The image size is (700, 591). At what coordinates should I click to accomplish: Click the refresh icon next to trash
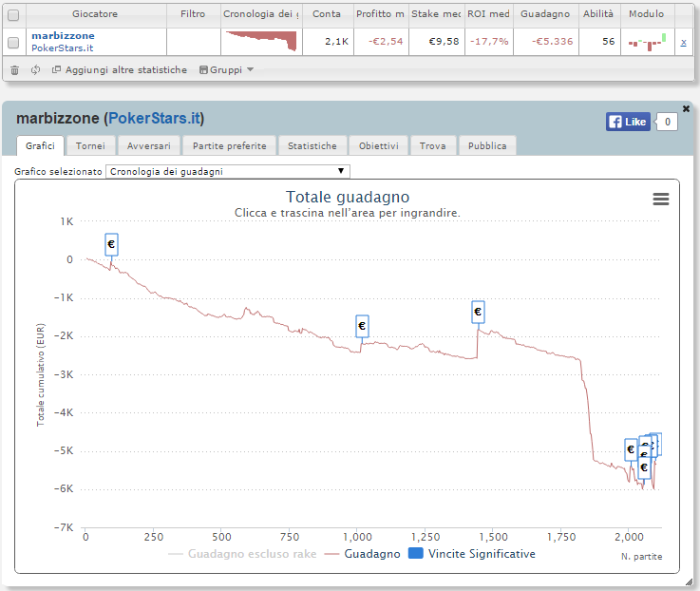[x=36, y=69]
